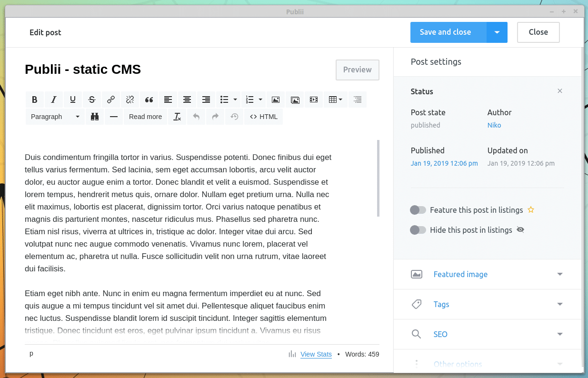
Task: Click the Edit post heading
Action: click(x=45, y=32)
